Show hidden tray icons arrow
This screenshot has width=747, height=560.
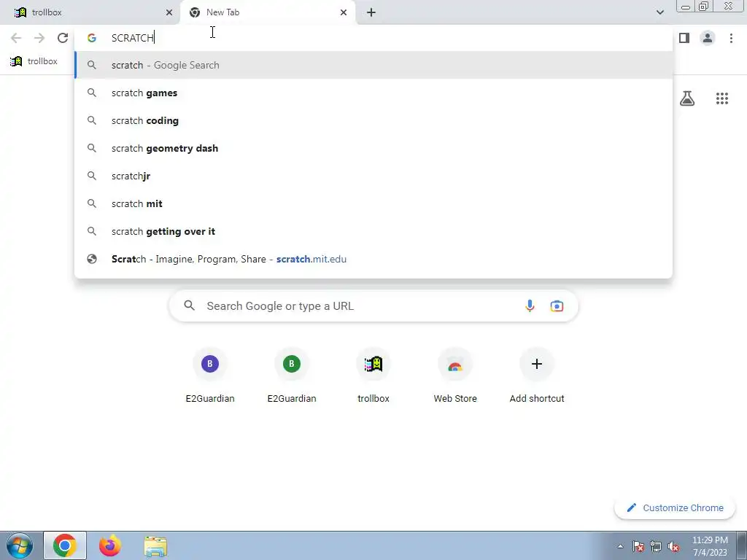[x=620, y=546]
